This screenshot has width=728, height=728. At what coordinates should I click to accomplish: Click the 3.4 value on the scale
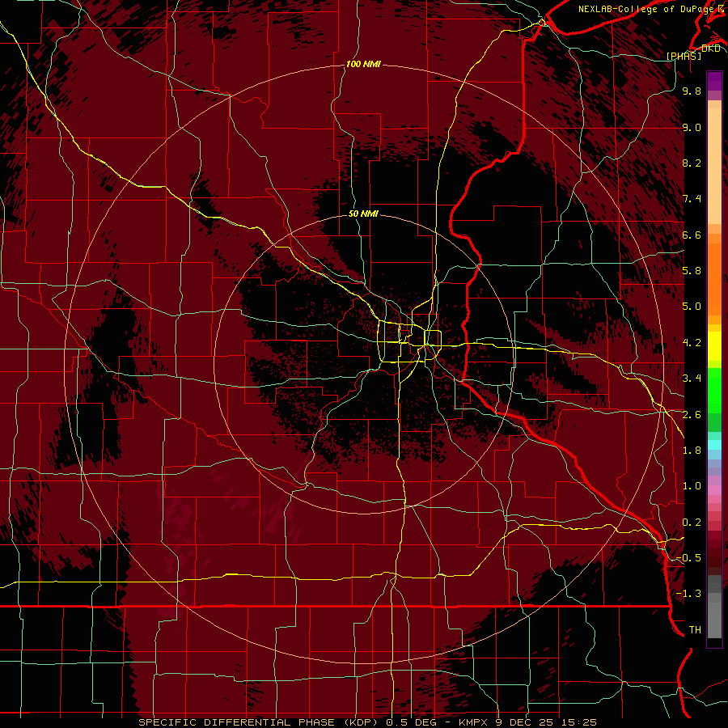[692, 379]
